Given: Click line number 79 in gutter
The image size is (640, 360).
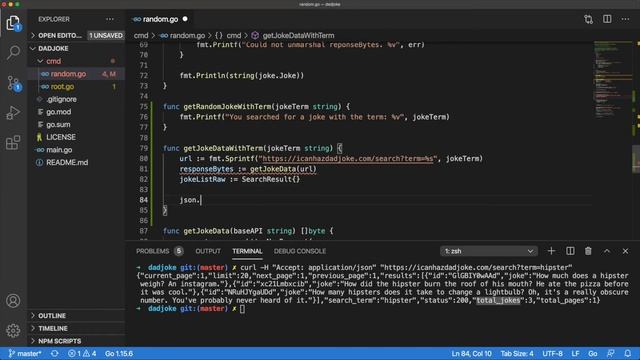Looking at the screenshot, I should pyautogui.click(x=143, y=148).
